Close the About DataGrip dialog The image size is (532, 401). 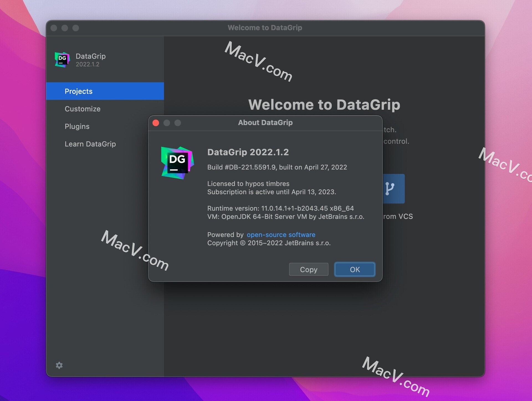(156, 123)
